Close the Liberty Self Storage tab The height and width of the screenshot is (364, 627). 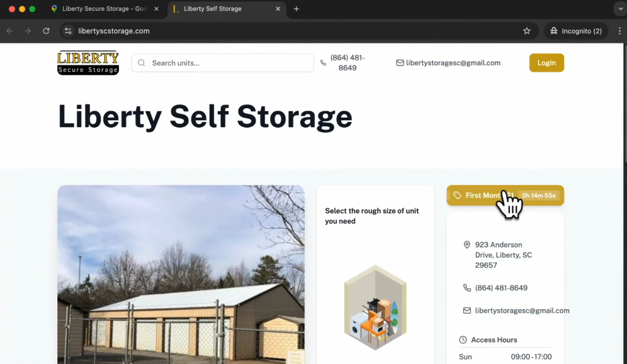pyautogui.click(x=278, y=9)
